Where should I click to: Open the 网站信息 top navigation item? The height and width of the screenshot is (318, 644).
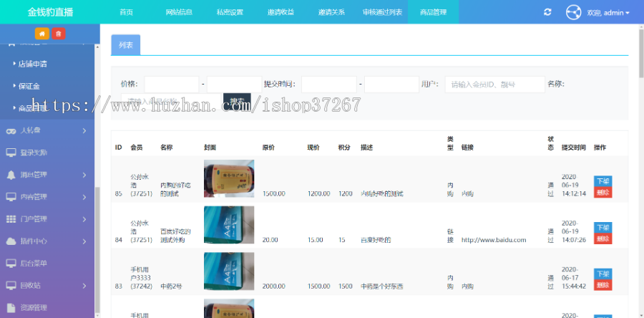[179, 12]
